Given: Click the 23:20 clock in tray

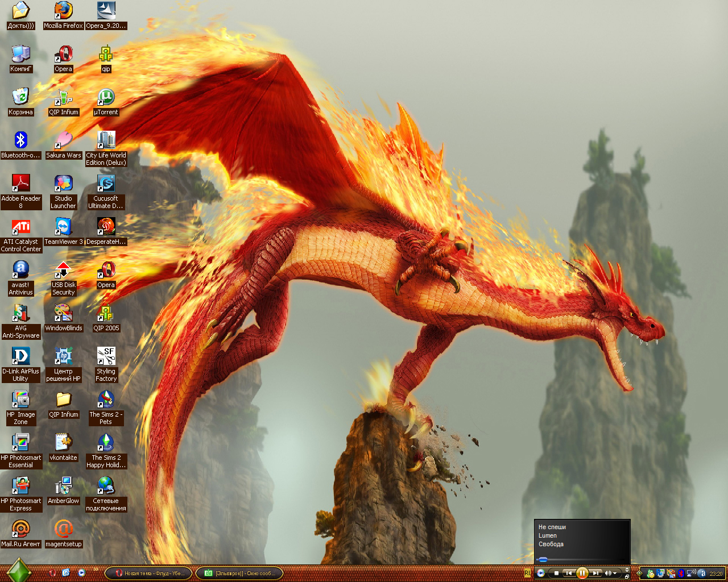Looking at the screenshot, I should point(716,574).
